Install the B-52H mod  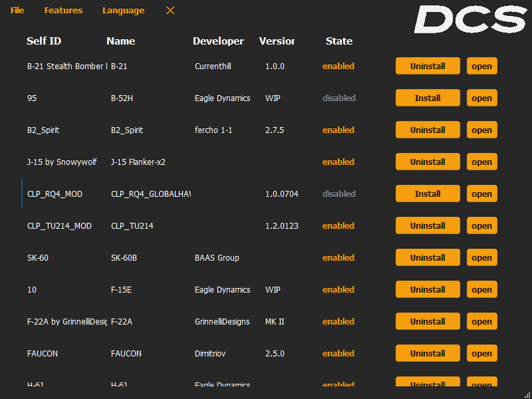point(428,98)
